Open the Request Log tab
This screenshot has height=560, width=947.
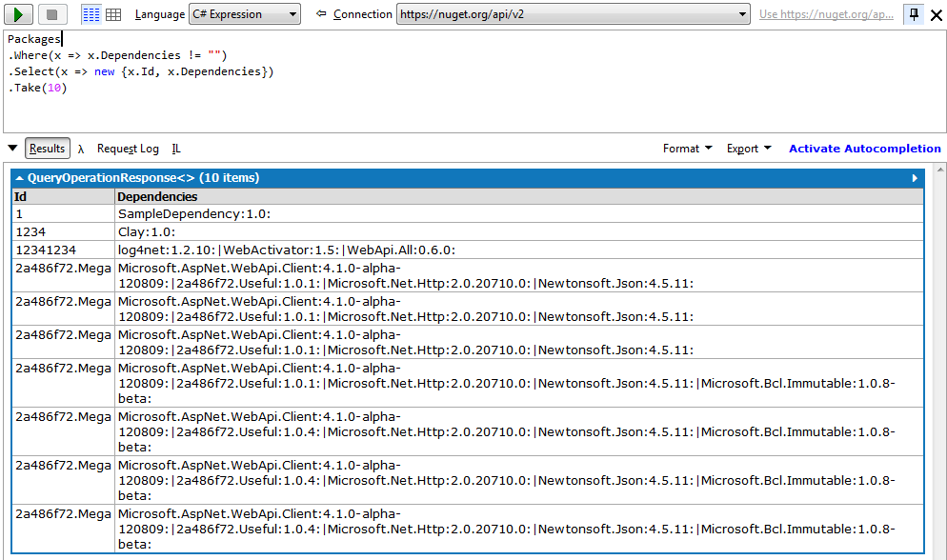click(128, 149)
